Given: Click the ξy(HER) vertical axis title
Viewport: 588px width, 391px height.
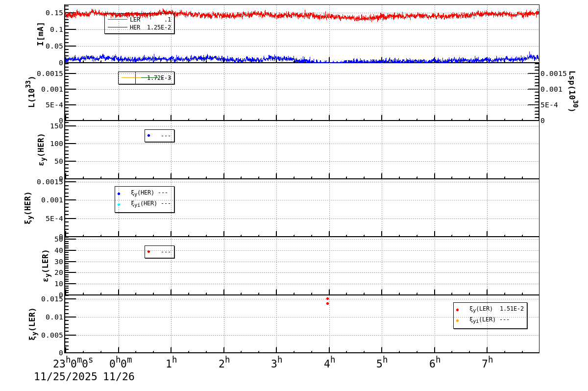Looking at the screenshot, I should (x=28, y=208).
